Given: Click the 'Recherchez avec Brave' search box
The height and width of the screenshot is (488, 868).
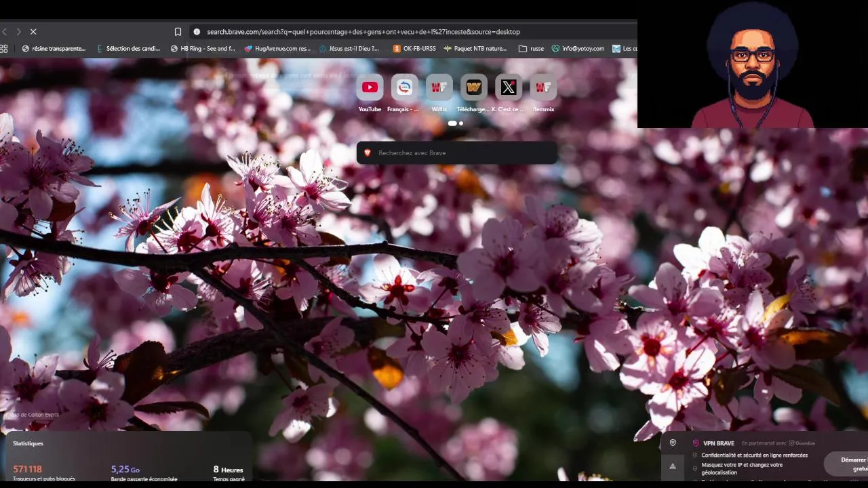Looking at the screenshot, I should click(x=457, y=153).
